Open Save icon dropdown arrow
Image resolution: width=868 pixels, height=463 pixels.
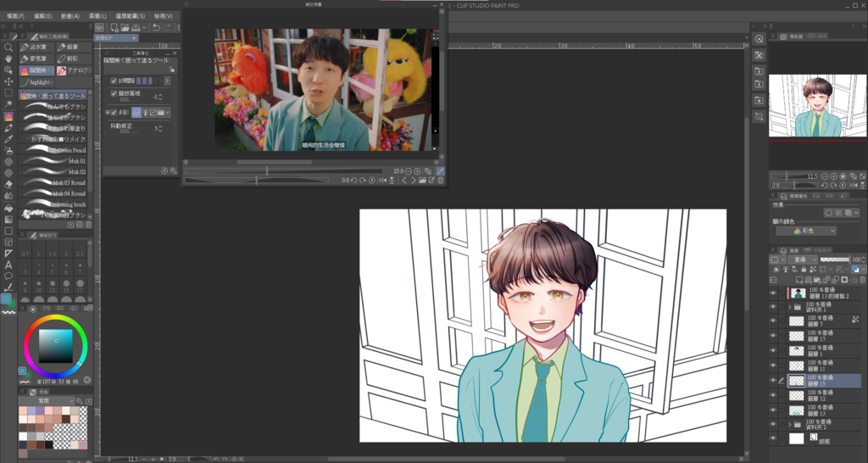[144, 27]
